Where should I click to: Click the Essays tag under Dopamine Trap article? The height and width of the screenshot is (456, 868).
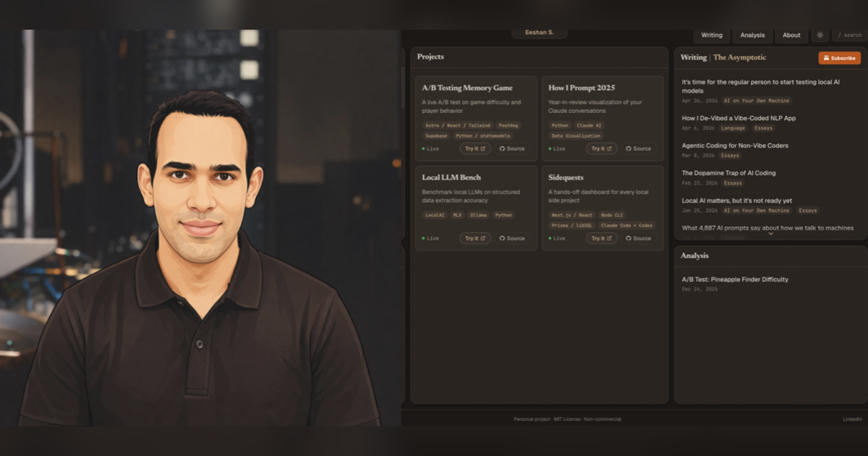[733, 183]
